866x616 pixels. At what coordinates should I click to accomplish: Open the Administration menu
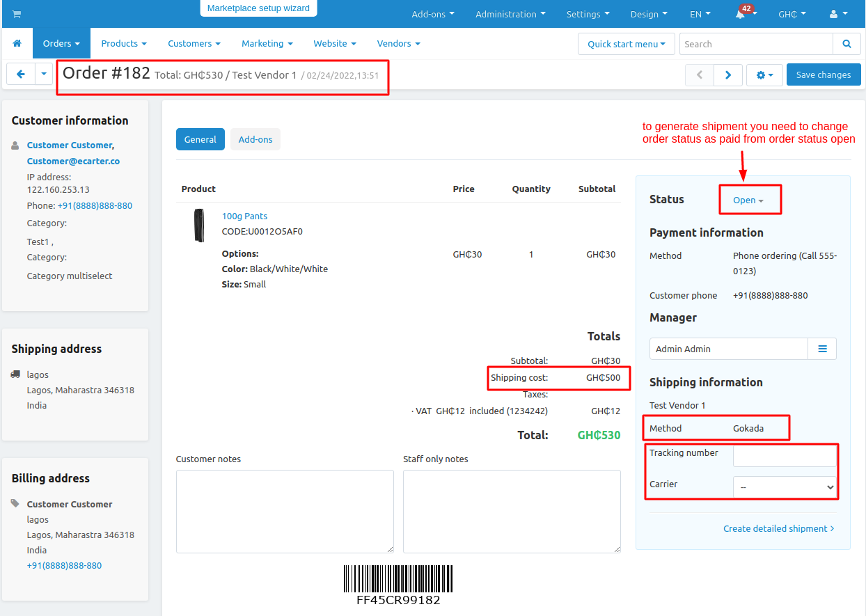coord(510,14)
